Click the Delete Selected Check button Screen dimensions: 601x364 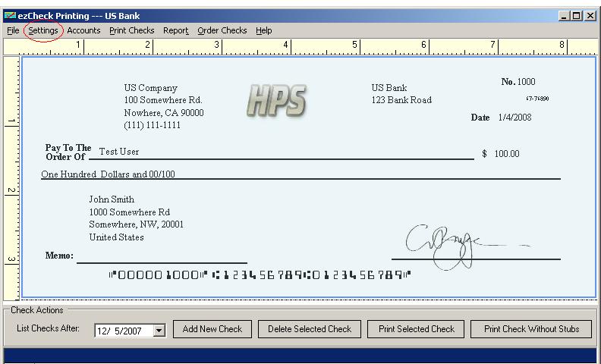[x=308, y=329]
